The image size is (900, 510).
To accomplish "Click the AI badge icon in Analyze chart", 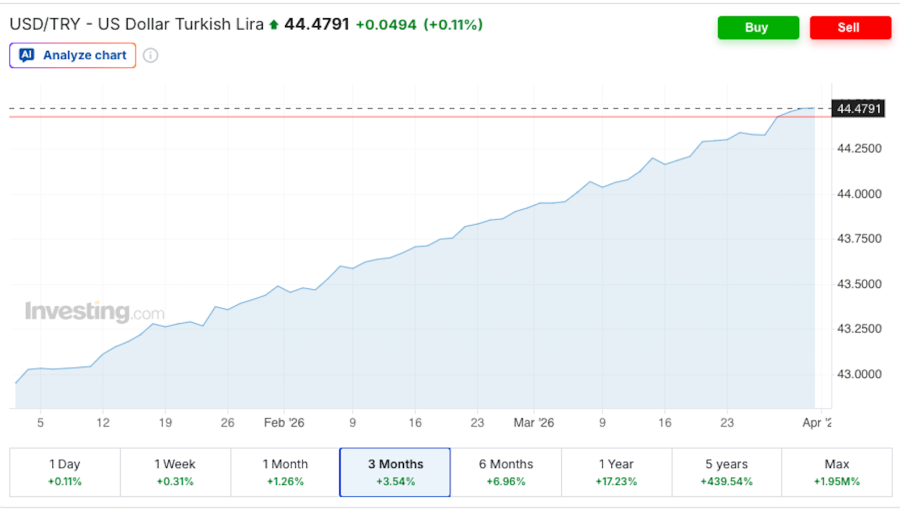I will coord(27,55).
